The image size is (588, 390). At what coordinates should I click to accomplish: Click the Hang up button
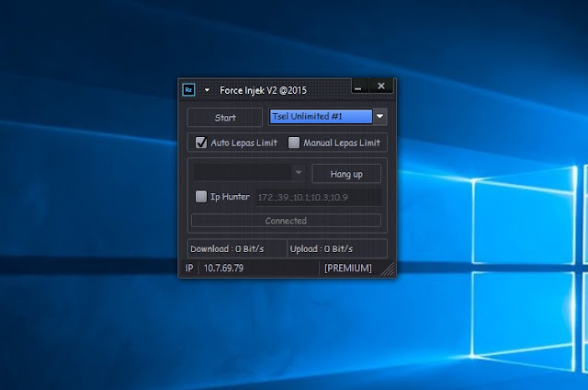click(x=346, y=174)
